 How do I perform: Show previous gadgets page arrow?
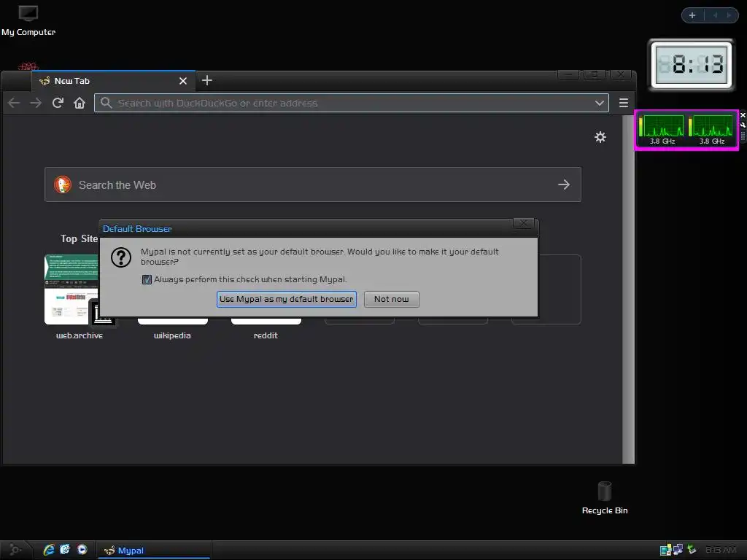(715, 15)
